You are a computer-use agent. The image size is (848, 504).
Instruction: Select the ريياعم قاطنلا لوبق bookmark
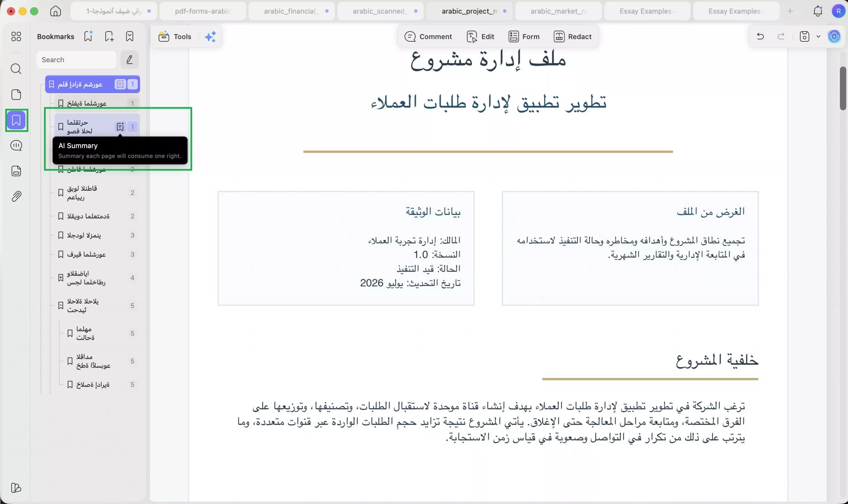tap(97, 193)
